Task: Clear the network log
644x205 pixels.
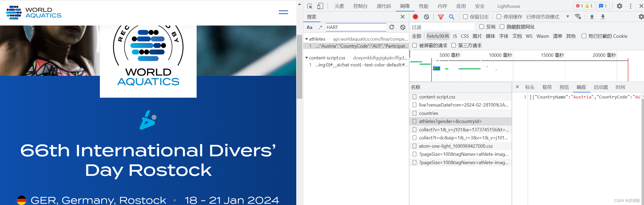Action: [x=427, y=17]
